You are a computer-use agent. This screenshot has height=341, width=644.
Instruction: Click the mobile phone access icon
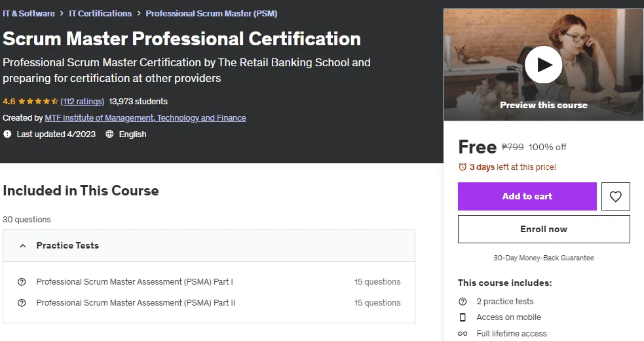463,317
